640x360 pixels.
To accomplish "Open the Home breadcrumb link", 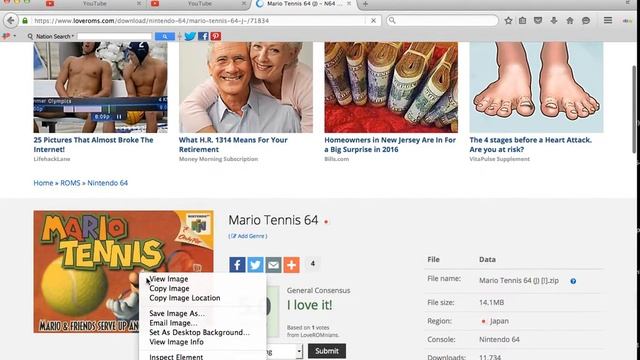I will (43, 183).
